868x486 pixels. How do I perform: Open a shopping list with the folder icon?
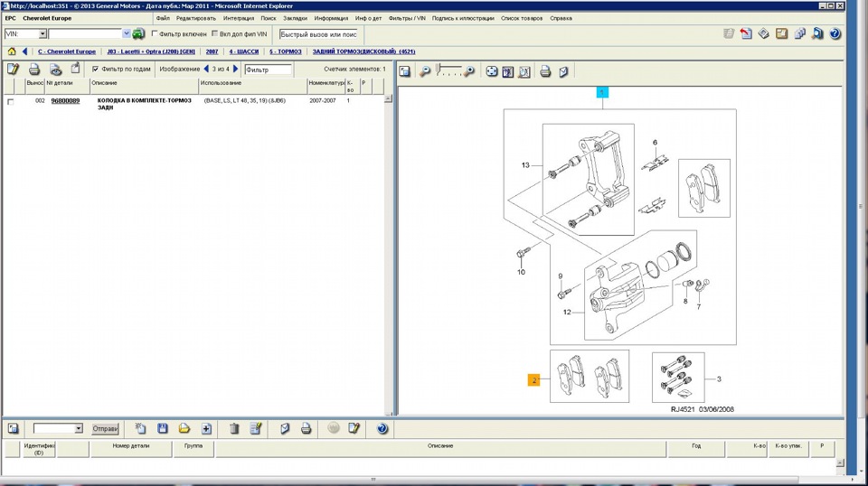184,428
